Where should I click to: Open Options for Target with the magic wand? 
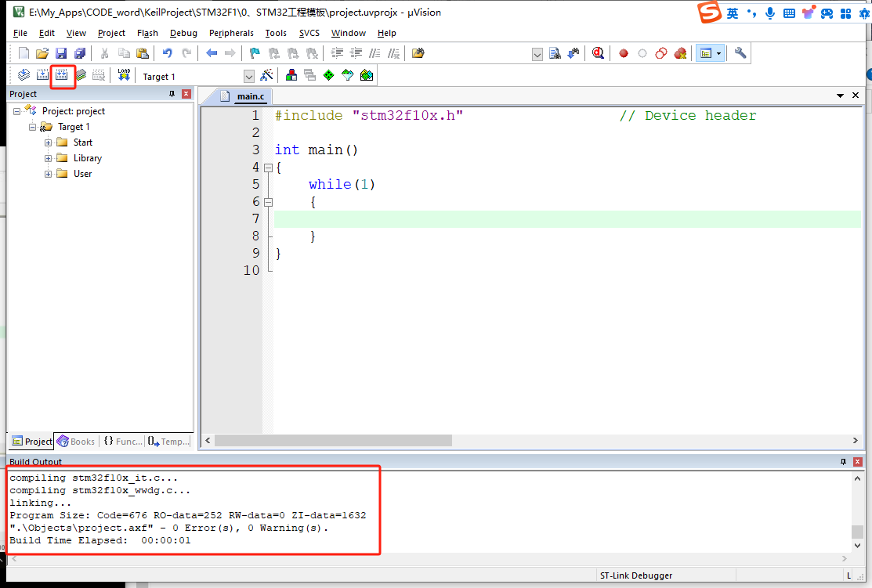pyautogui.click(x=267, y=75)
